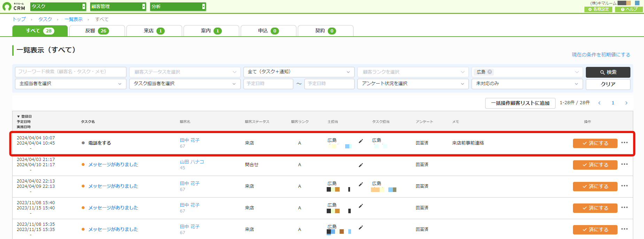644x239 pixels.
Task: Go to previous page arrow
Action: coord(599,103)
